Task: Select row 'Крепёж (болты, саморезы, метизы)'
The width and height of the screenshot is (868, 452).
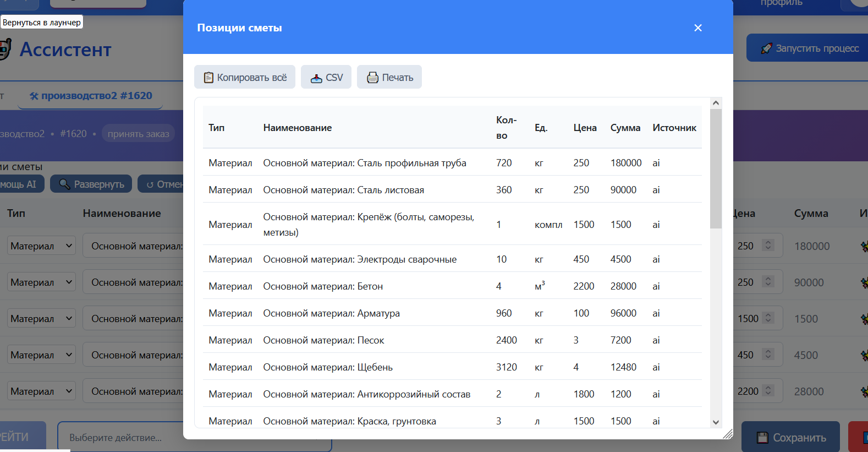Action: pyautogui.click(x=452, y=224)
